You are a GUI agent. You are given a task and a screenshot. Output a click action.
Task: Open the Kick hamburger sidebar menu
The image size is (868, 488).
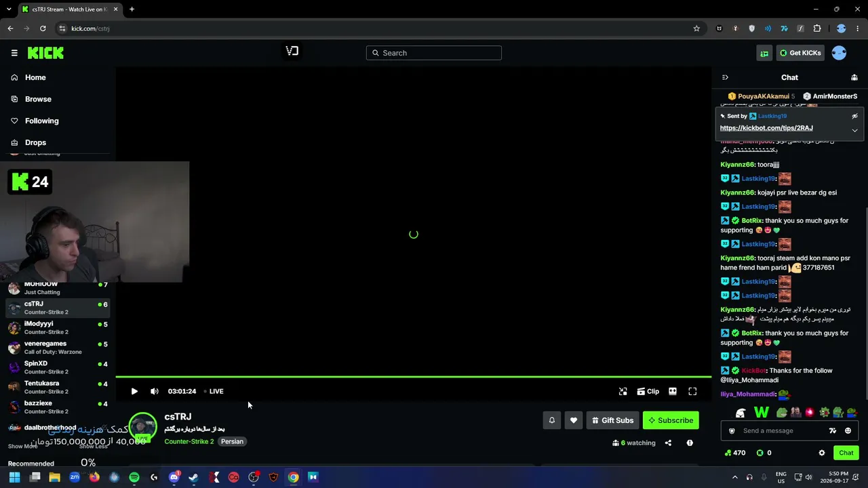click(14, 53)
